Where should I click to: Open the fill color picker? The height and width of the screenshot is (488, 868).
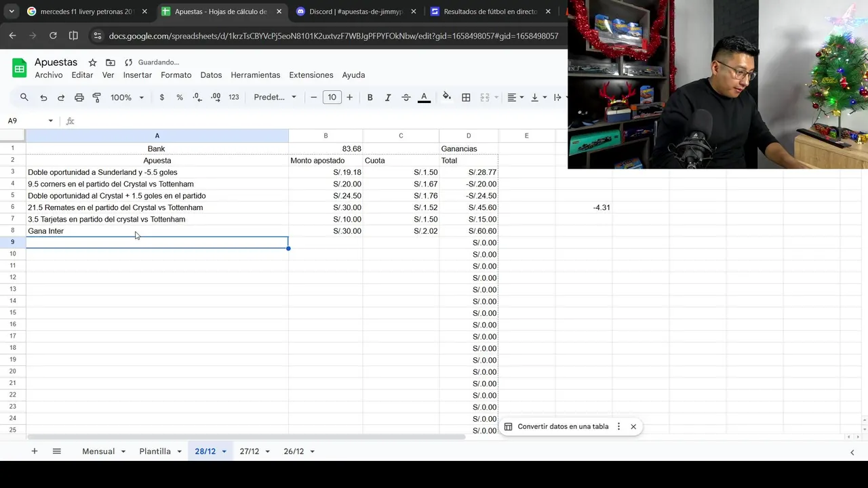[447, 97]
